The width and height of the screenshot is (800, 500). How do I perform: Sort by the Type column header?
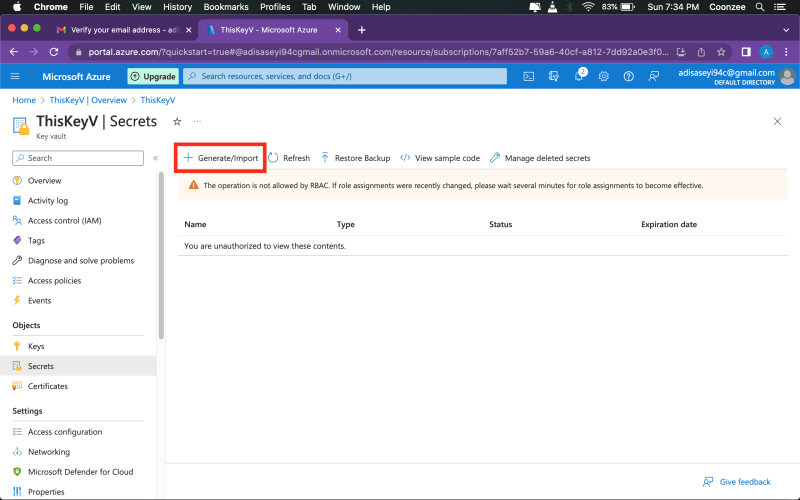[345, 224]
